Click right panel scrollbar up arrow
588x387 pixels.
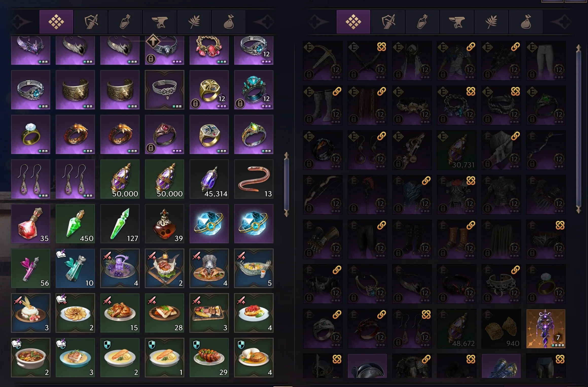(x=578, y=48)
